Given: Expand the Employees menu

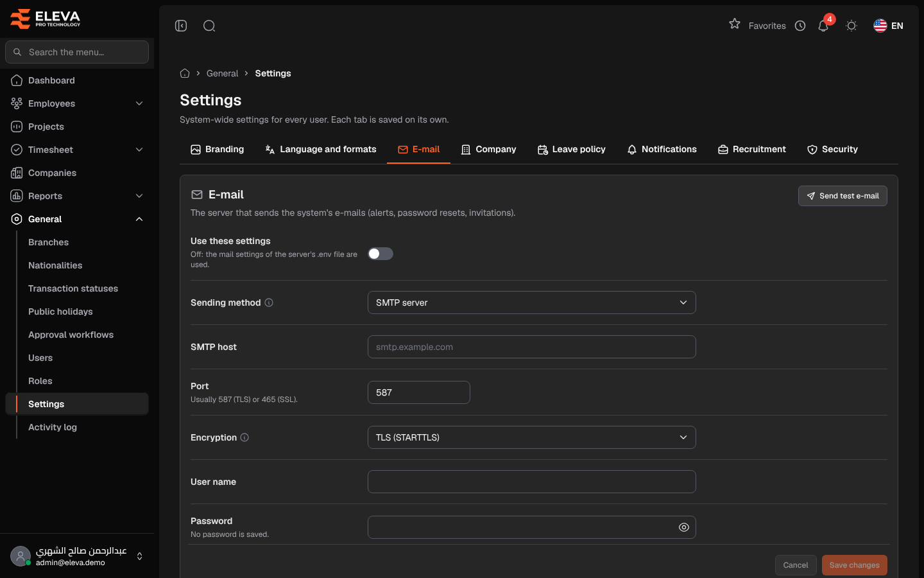Looking at the screenshot, I should click(x=77, y=103).
